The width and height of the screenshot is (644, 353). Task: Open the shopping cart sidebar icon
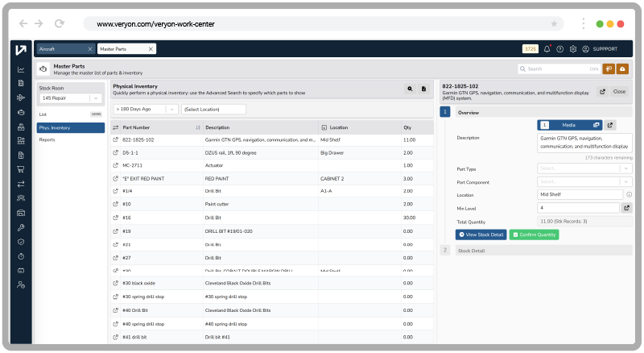(21, 169)
